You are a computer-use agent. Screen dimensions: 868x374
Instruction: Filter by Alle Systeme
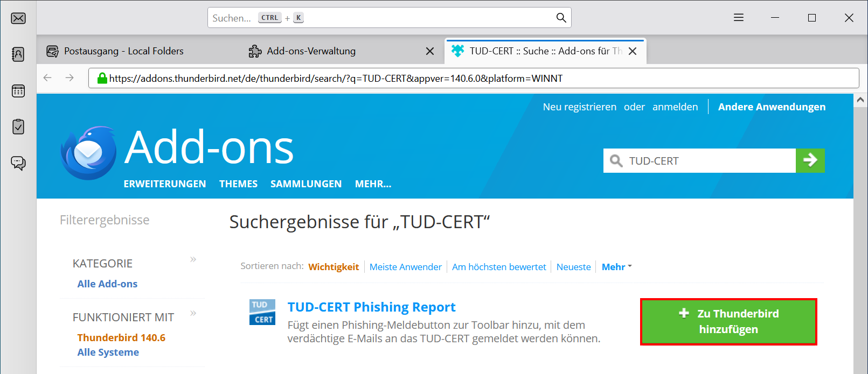[108, 352]
